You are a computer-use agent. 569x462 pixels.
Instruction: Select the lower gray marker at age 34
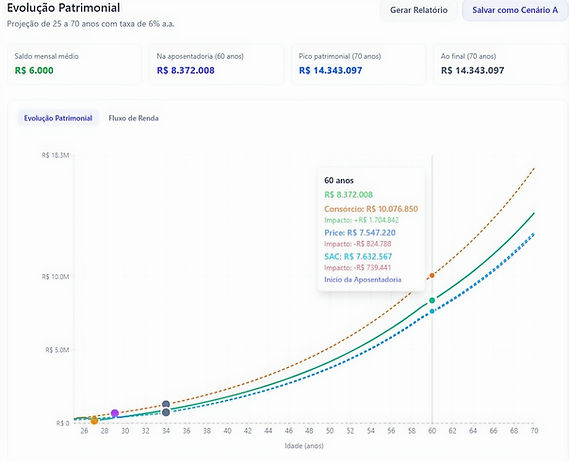coord(166,412)
